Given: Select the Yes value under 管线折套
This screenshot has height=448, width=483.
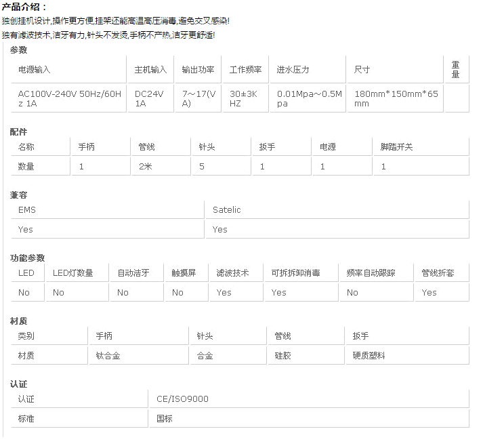Looking at the screenshot, I should tap(442, 292).
